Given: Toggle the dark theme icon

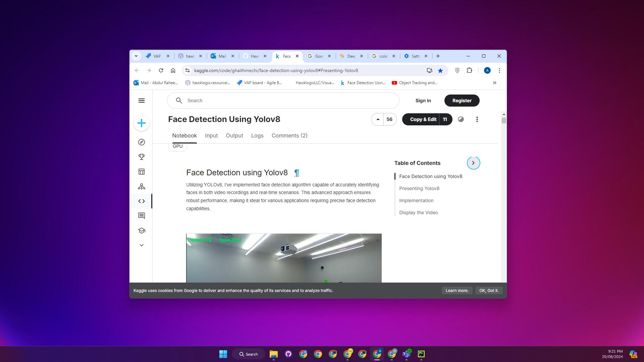Looking at the screenshot, I should (461, 119).
